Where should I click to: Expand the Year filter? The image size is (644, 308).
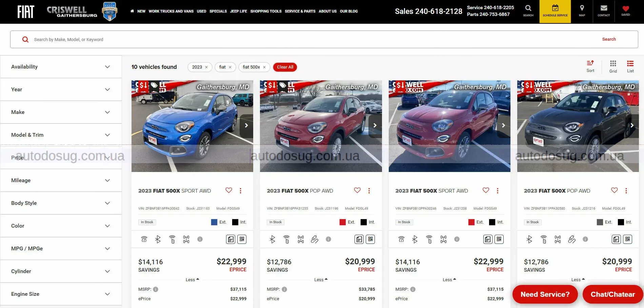[x=61, y=89]
